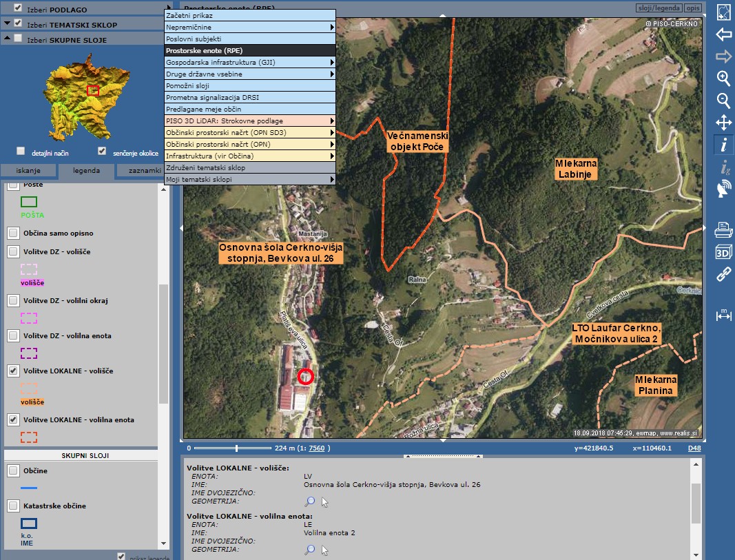Expand the Nepremičnine submenu

331,27
